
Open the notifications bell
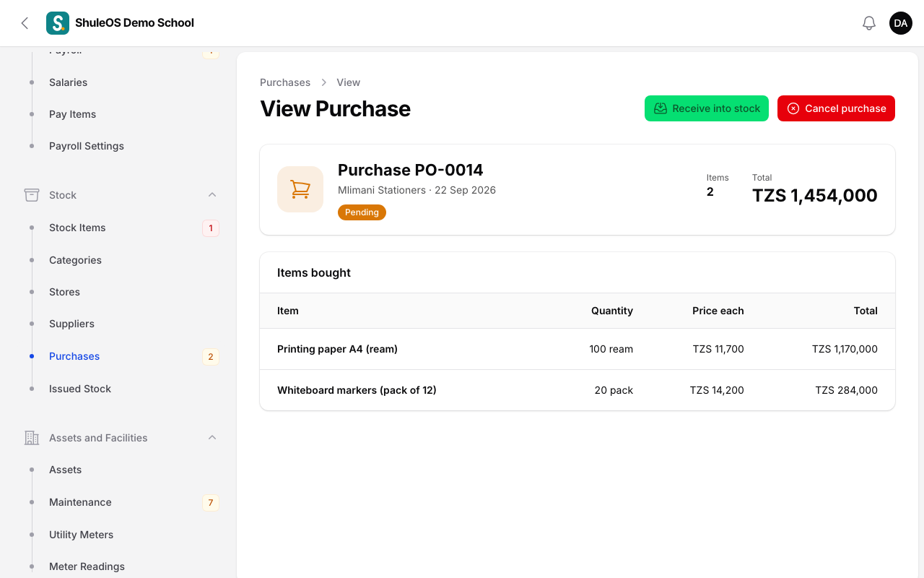[869, 23]
